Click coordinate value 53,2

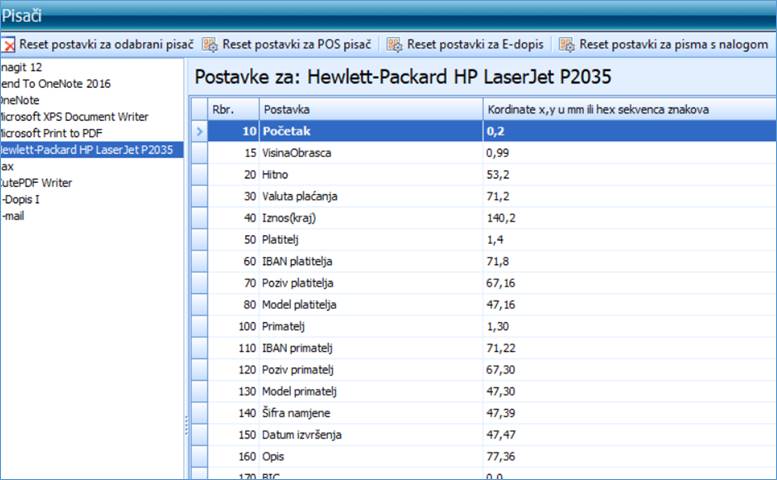coord(498,175)
